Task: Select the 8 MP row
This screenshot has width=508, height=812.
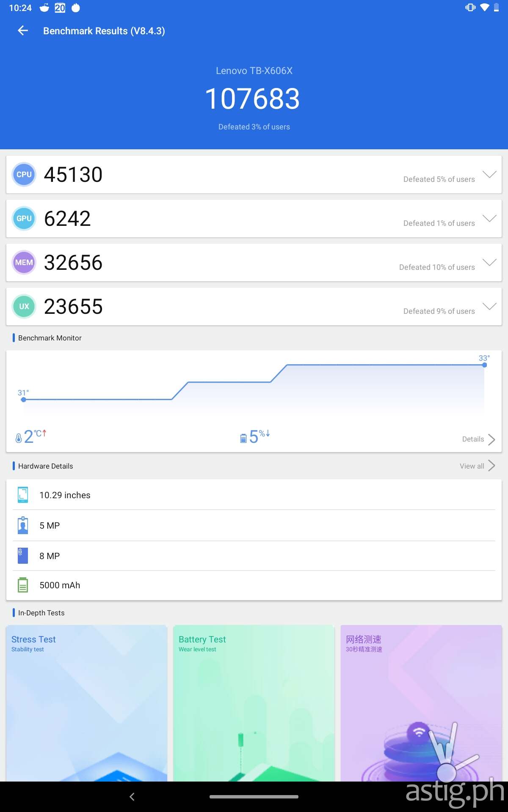Action: (254, 556)
